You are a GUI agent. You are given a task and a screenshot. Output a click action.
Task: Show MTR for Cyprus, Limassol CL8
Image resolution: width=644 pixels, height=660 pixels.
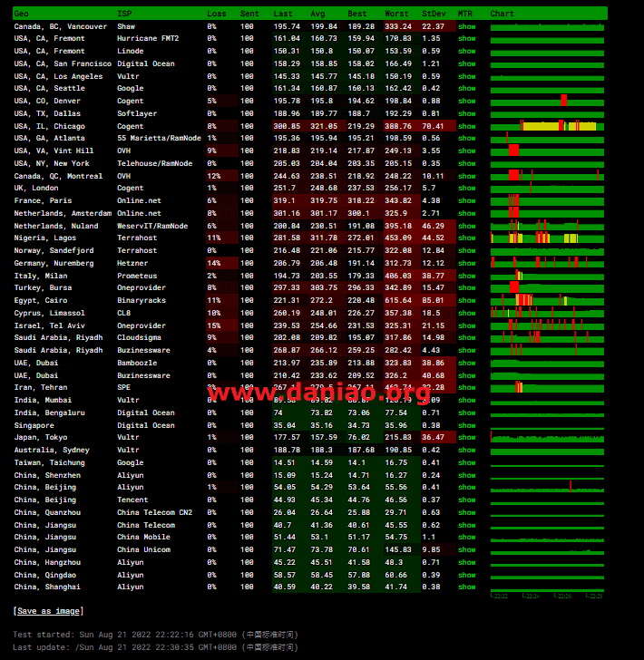467,313
